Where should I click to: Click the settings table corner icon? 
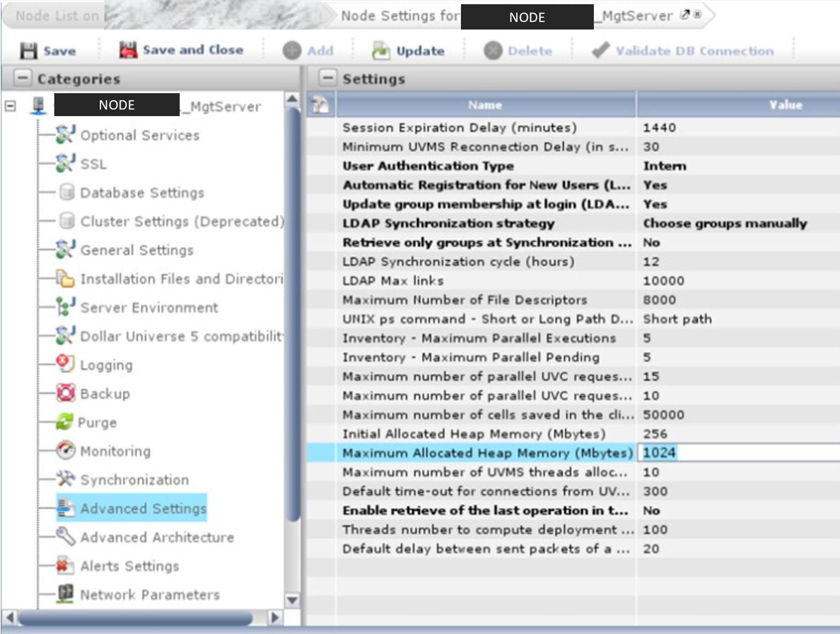pos(321,105)
